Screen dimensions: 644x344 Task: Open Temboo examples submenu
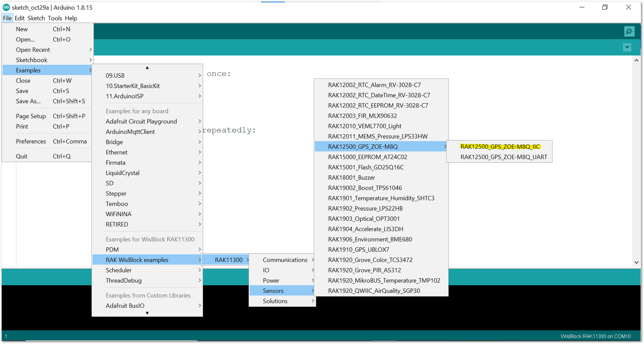point(147,204)
